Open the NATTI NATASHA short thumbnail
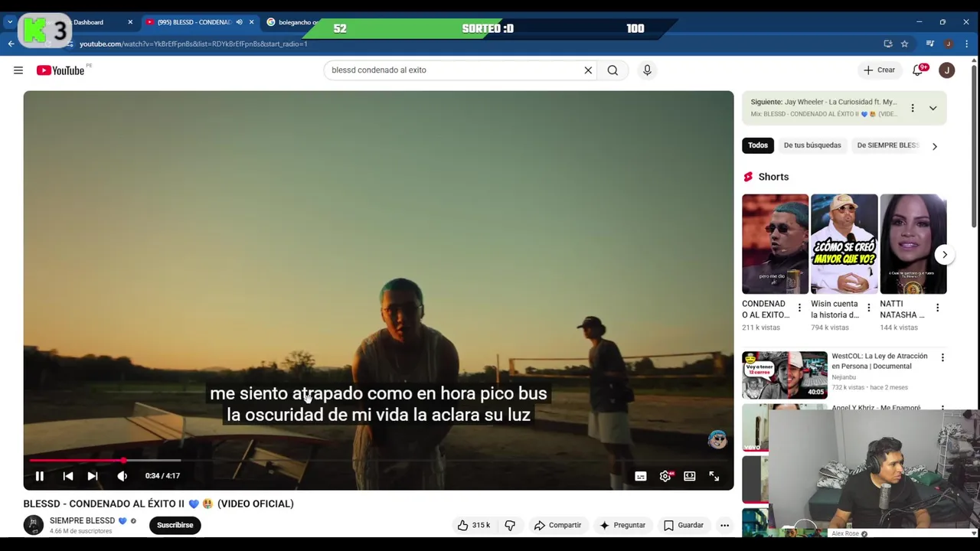Viewport: 980px width, 551px height. pos(913,244)
